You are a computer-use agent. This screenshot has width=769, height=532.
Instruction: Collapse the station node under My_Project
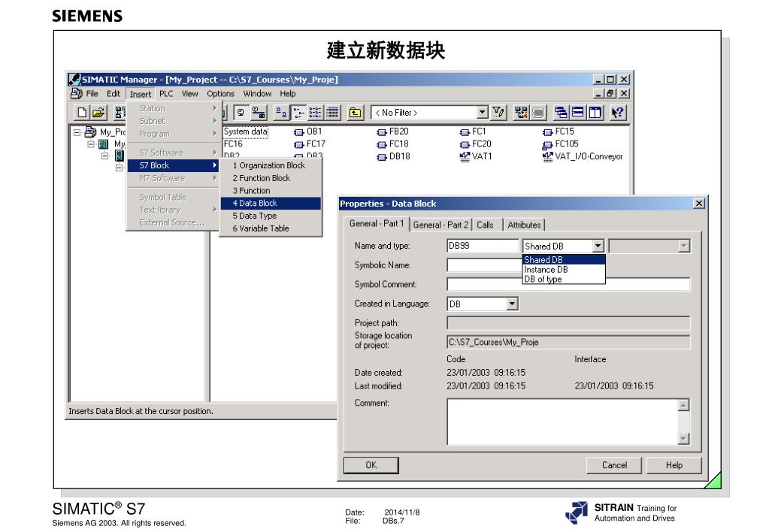coord(91,144)
